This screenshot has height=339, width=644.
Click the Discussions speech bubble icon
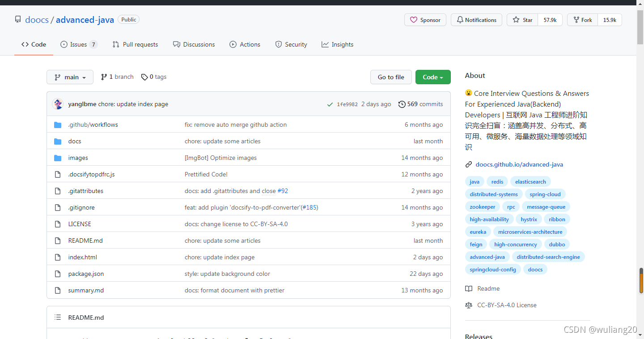[x=176, y=44]
